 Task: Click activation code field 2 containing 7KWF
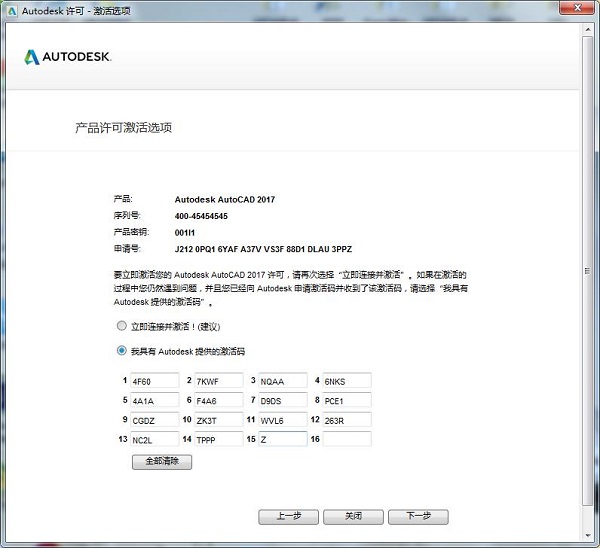[218, 381]
